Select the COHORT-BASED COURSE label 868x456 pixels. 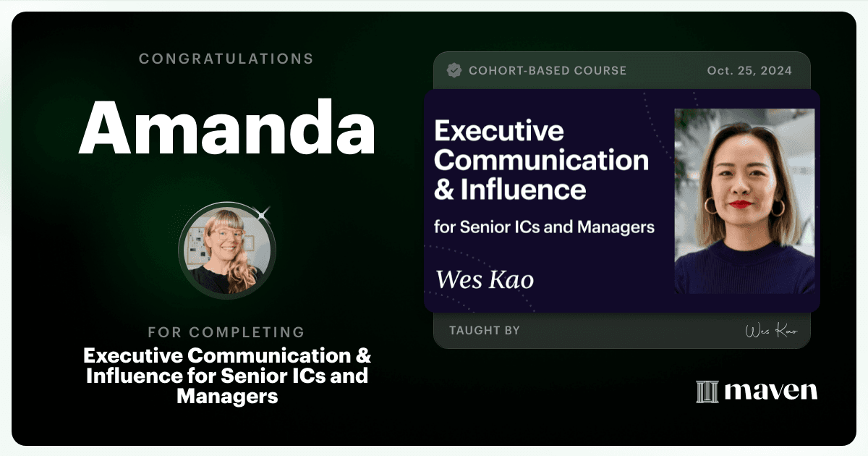click(x=548, y=71)
